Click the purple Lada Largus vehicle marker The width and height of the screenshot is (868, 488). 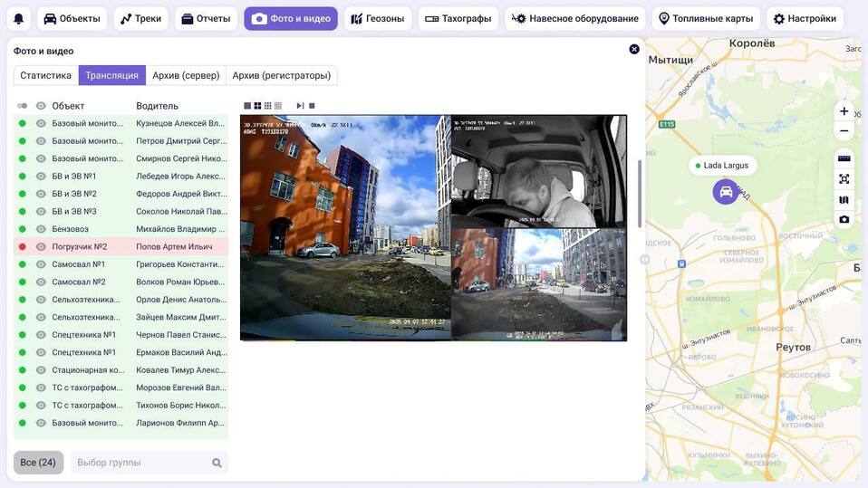pos(726,192)
